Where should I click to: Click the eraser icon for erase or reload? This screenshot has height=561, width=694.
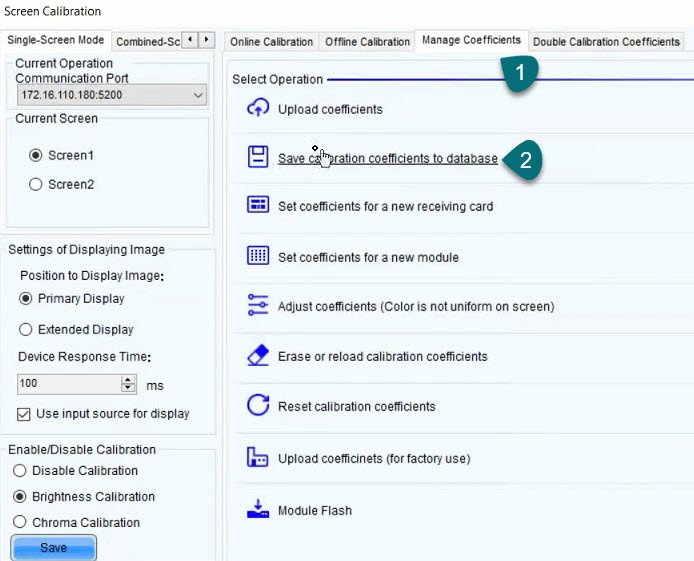tap(258, 355)
